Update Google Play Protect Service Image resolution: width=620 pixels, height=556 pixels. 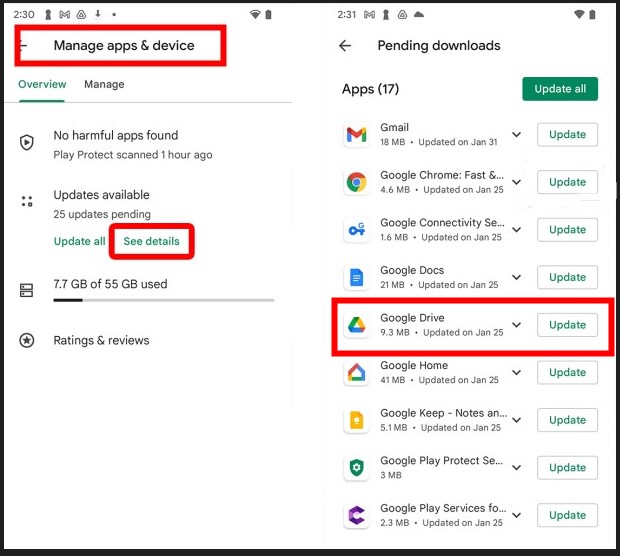click(567, 467)
